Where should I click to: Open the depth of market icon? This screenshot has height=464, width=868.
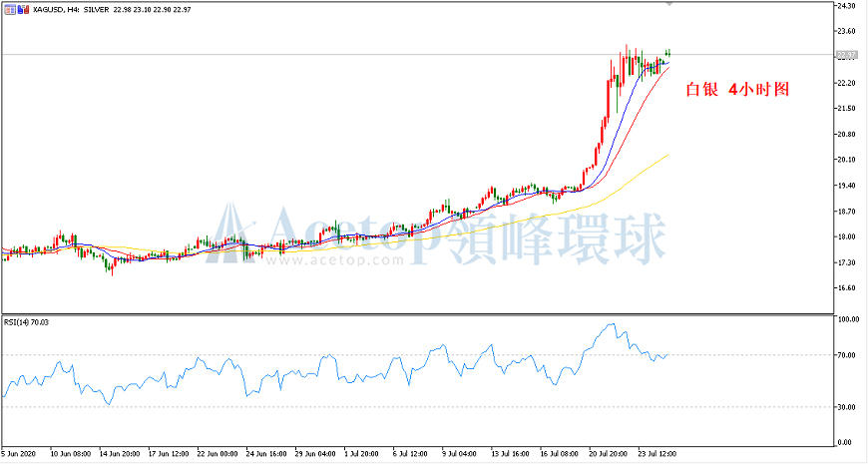[x=22, y=9]
